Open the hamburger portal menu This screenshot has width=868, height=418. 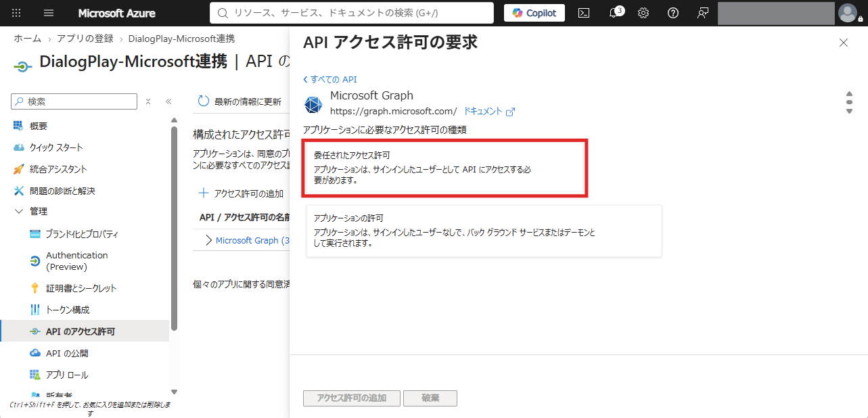tap(49, 13)
